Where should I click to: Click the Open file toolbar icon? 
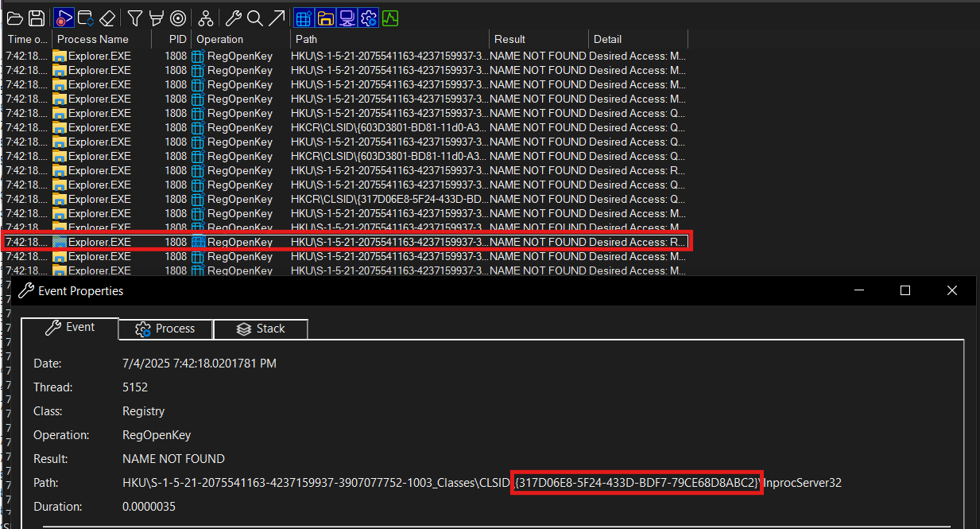(14, 18)
